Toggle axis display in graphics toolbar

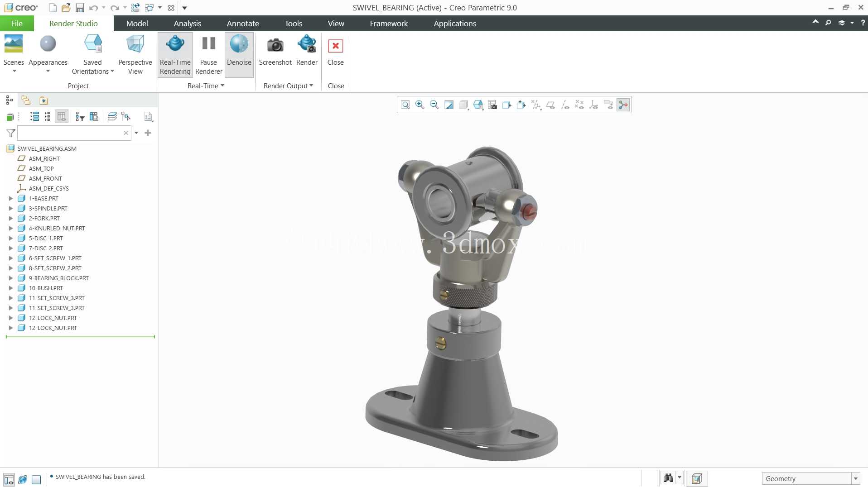pos(565,105)
